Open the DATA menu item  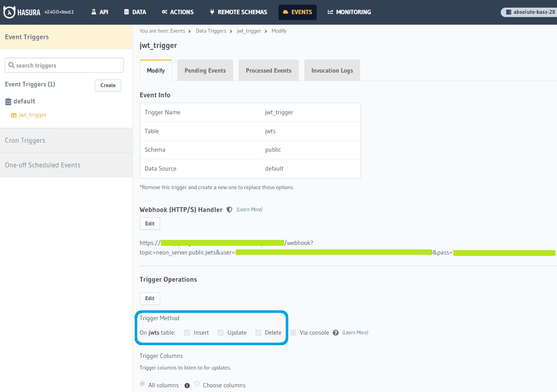click(x=135, y=12)
